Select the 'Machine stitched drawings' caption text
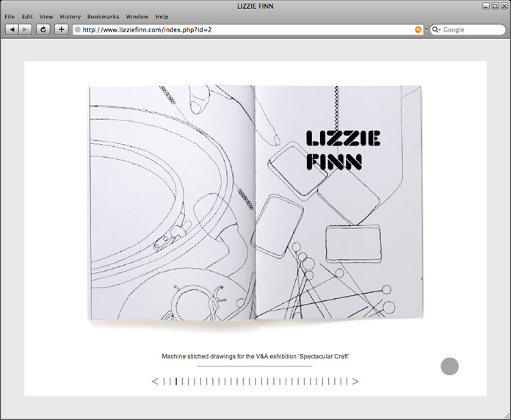511x420 pixels. point(255,356)
